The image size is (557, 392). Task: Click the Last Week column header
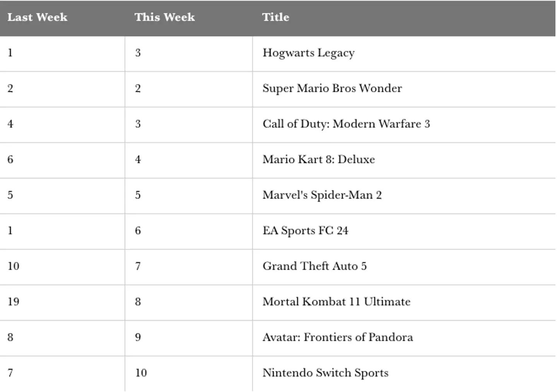click(x=37, y=17)
